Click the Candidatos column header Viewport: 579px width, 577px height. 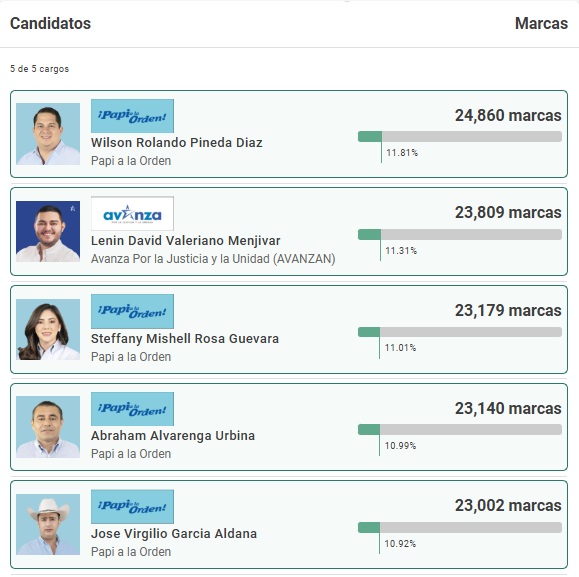pyautogui.click(x=51, y=24)
